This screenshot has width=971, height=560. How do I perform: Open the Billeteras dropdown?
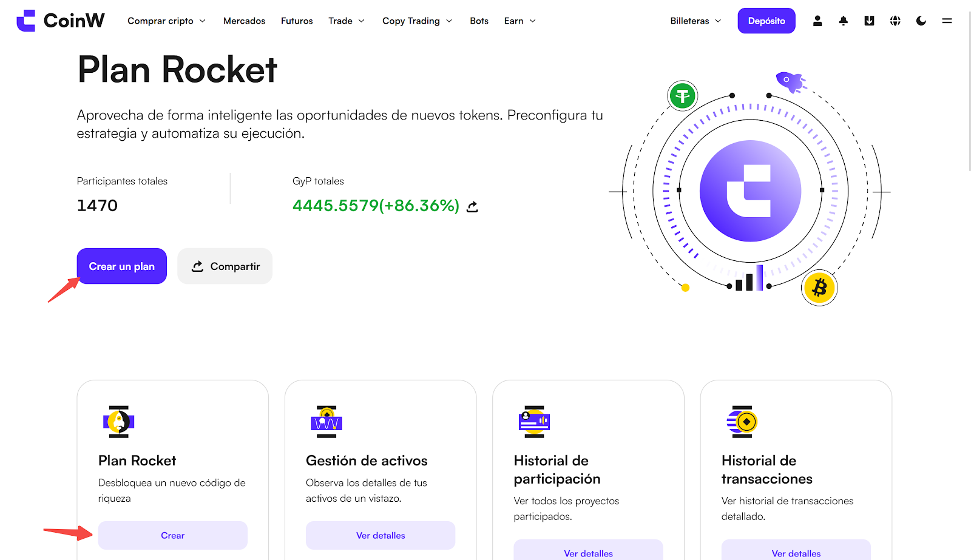(695, 21)
